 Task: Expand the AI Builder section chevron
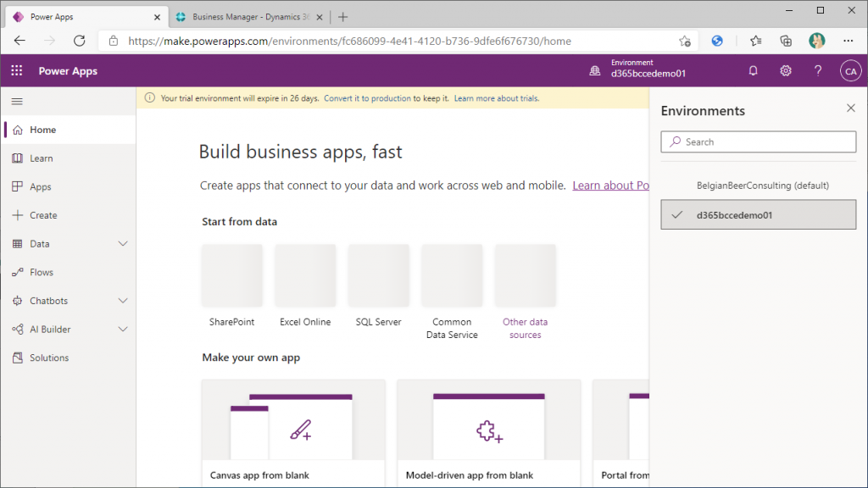point(123,330)
